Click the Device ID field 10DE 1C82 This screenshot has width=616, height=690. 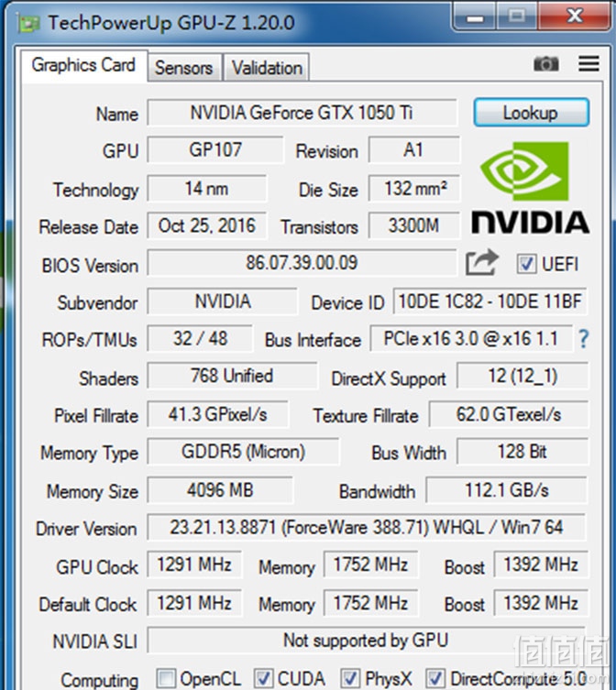coord(490,301)
